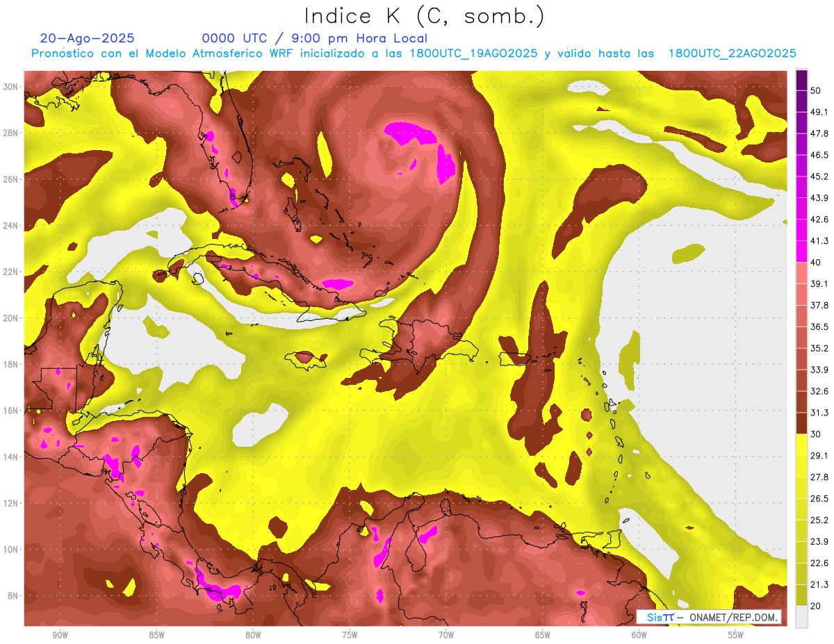Click the colorbar value 40
The image size is (834, 644).
click(x=816, y=263)
